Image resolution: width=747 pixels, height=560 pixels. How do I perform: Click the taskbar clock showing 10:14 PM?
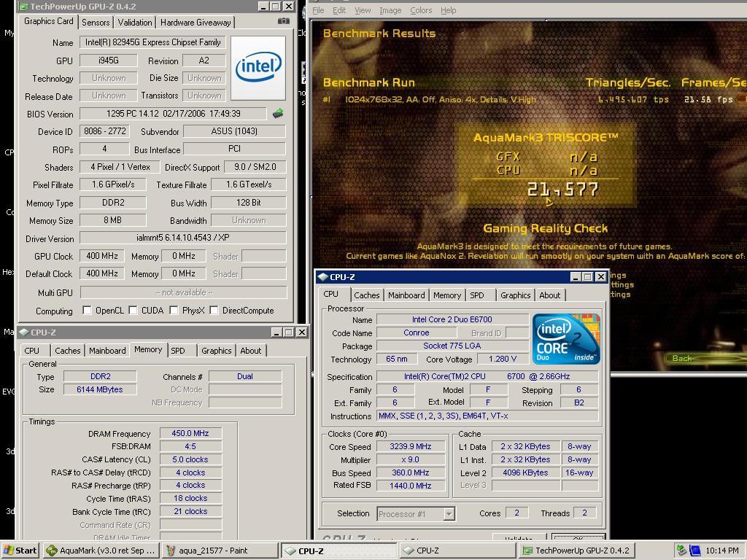721,551
